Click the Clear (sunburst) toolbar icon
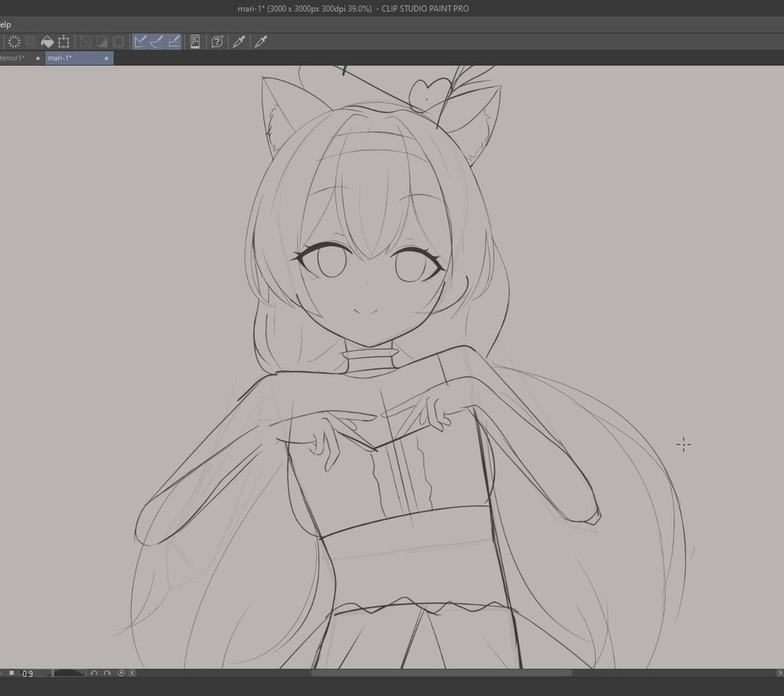 (14, 42)
